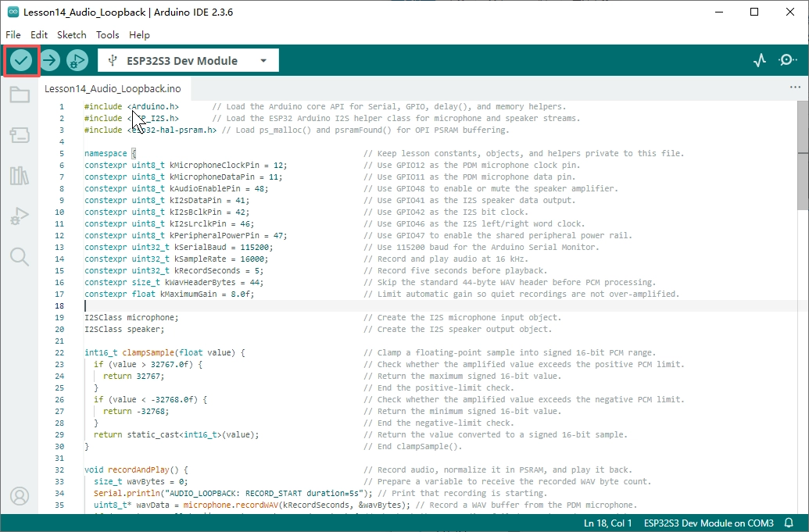This screenshot has width=809, height=532.
Task: Click 'kWavHeaderBytes' on line 16
Action: [200, 283]
